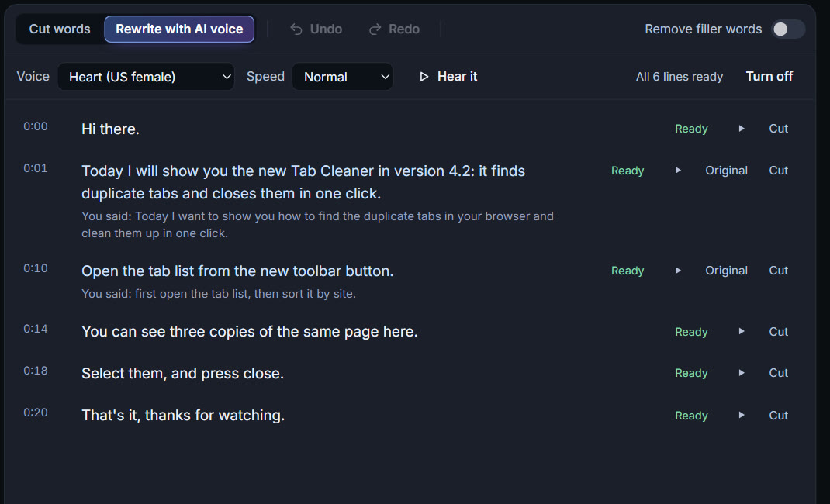The width and height of the screenshot is (830, 504).
Task: Play the "Open the tab list" line
Action: pos(677,271)
